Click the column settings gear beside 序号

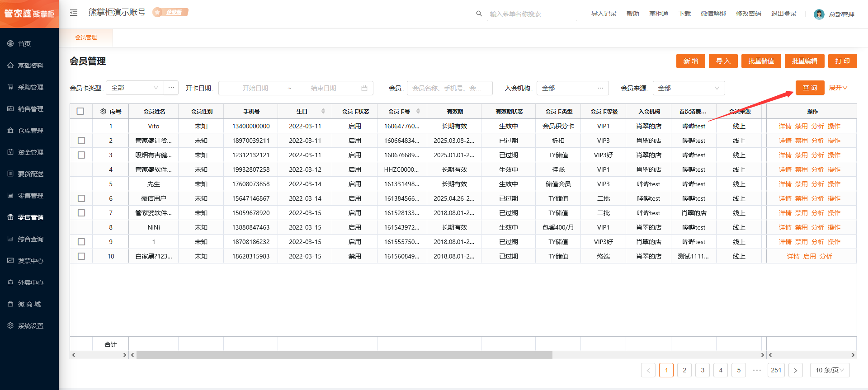pos(103,111)
